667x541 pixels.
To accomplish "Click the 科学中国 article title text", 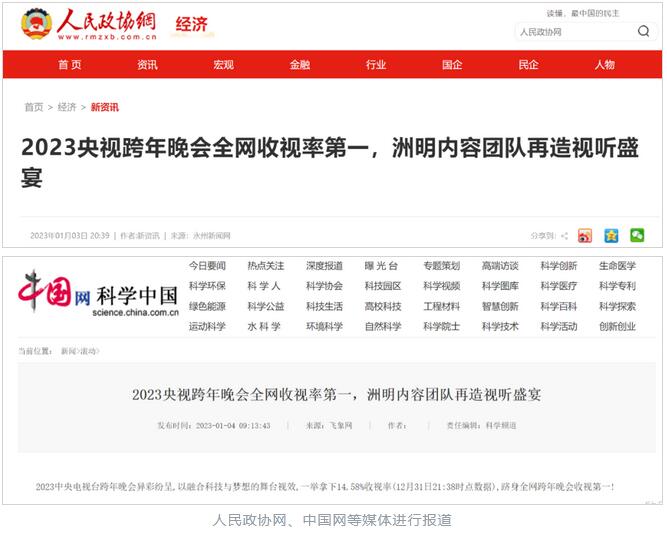I will [x=336, y=395].
